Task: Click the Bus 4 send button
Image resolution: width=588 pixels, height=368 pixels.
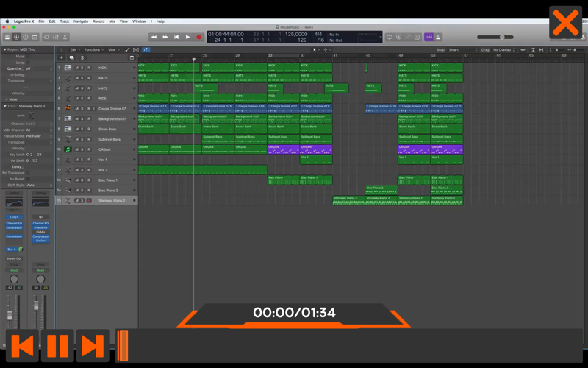Action: coord(11,250)
